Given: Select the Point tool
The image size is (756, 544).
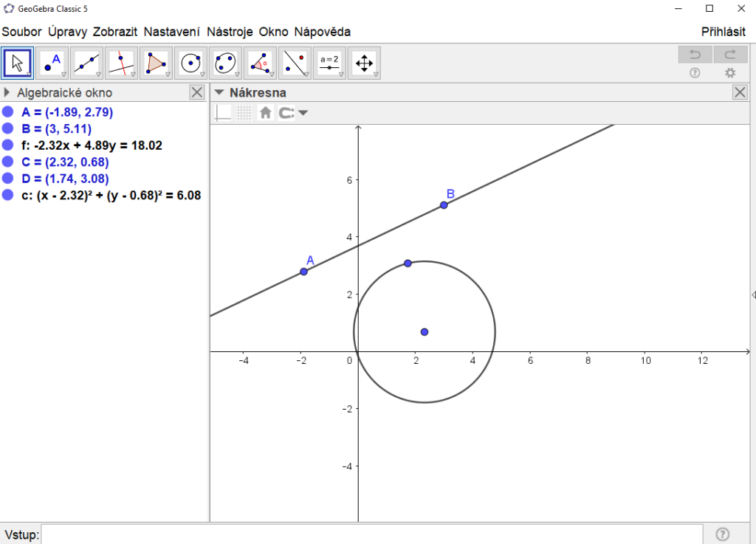Looking at the screenshot, I should click(x=52, y=63).
